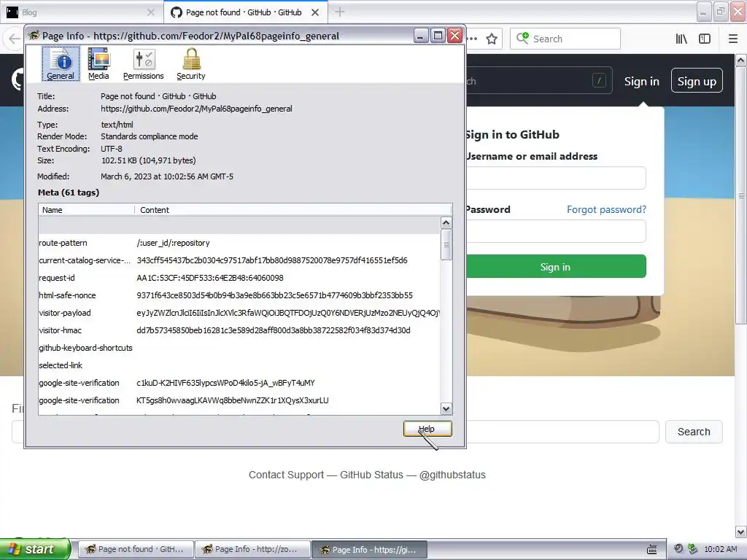Select the google-site-verification row starting KT5gs8h
The width and height of the screenshot is (747, 560).
click(x=239, y=400)
